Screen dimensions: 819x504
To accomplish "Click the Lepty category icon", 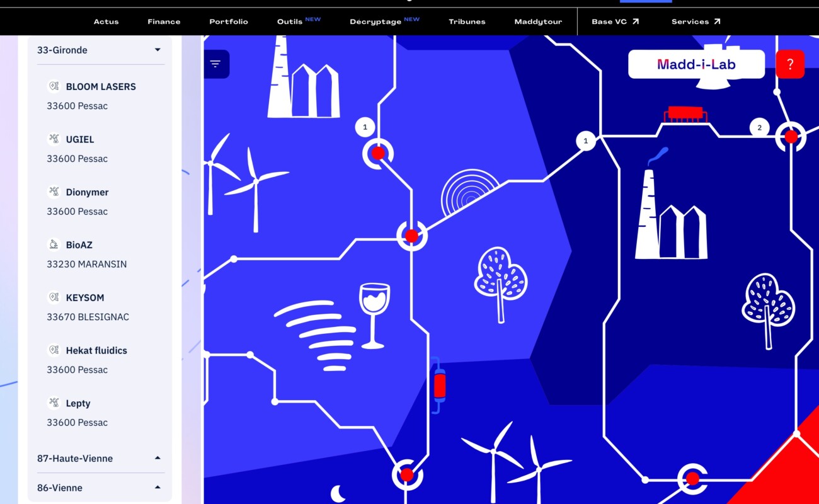I will 54,403.
